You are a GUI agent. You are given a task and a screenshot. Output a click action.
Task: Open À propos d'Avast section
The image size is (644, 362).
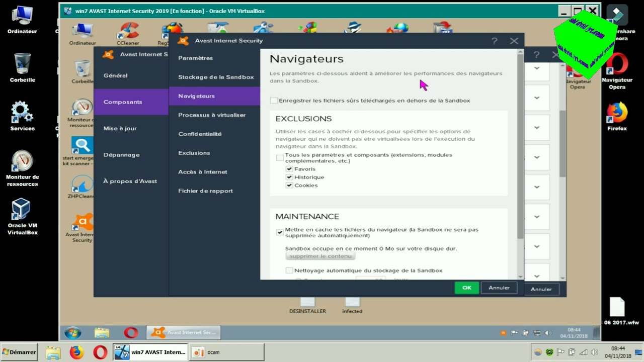131,181
